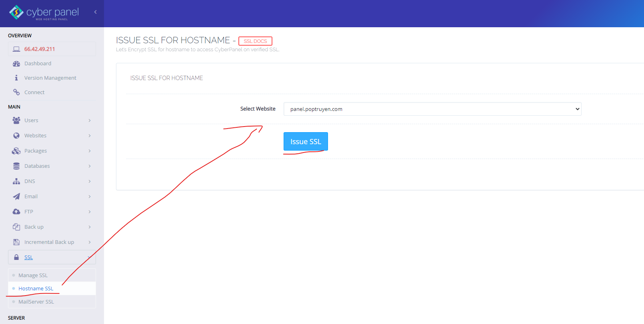Click the FTP cloud upload icon
Image resolution: width=644 pixels, height=324 pixels.
click(16, 211)
